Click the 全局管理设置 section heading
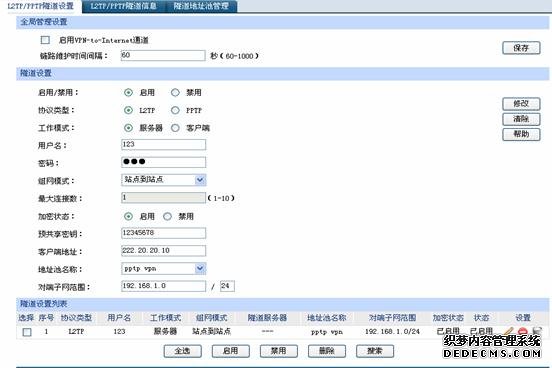The height and width of the screenshot is (368, 552). click(43, 22)
